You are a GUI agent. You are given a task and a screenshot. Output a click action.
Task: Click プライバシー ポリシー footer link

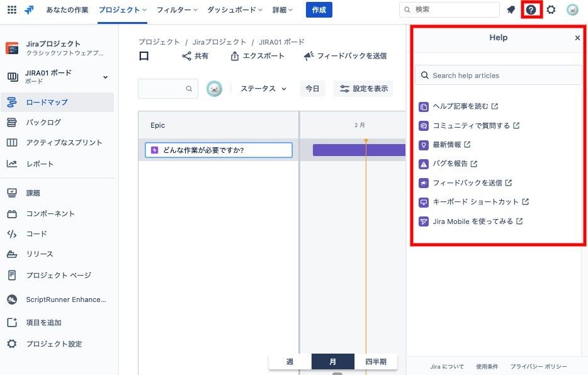(538, 366)
